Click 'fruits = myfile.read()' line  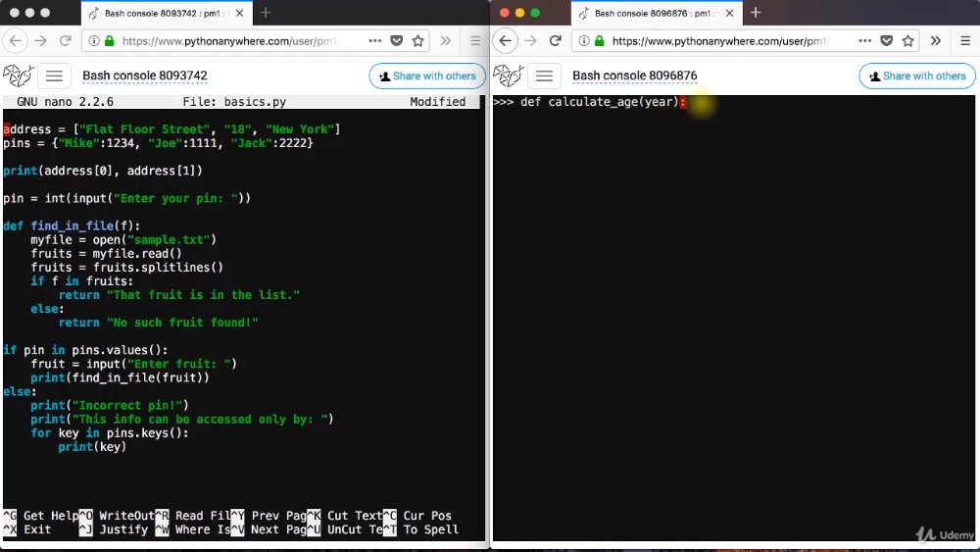106,253
